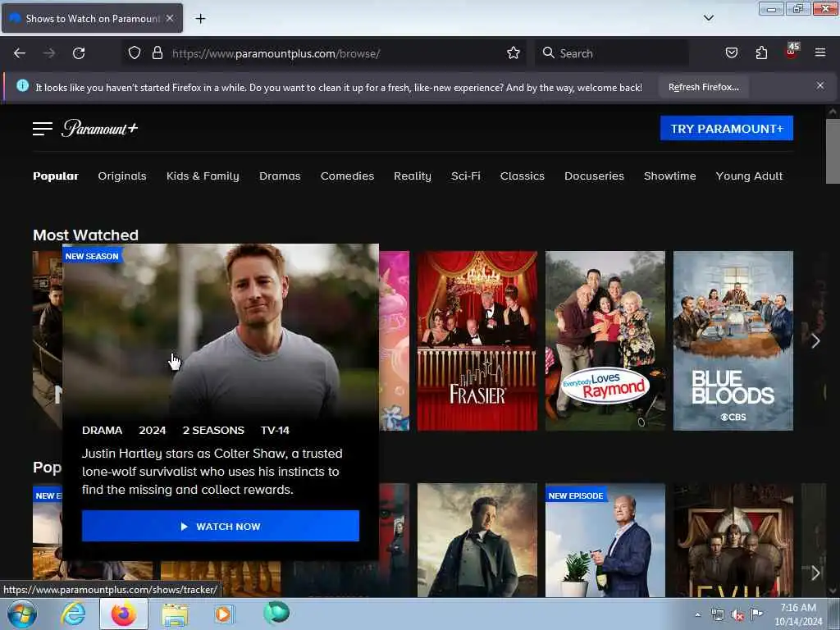Open Firefox extensions menu
Screen dimensions: 840x630
pyautogui.click(x=761, y=52)
